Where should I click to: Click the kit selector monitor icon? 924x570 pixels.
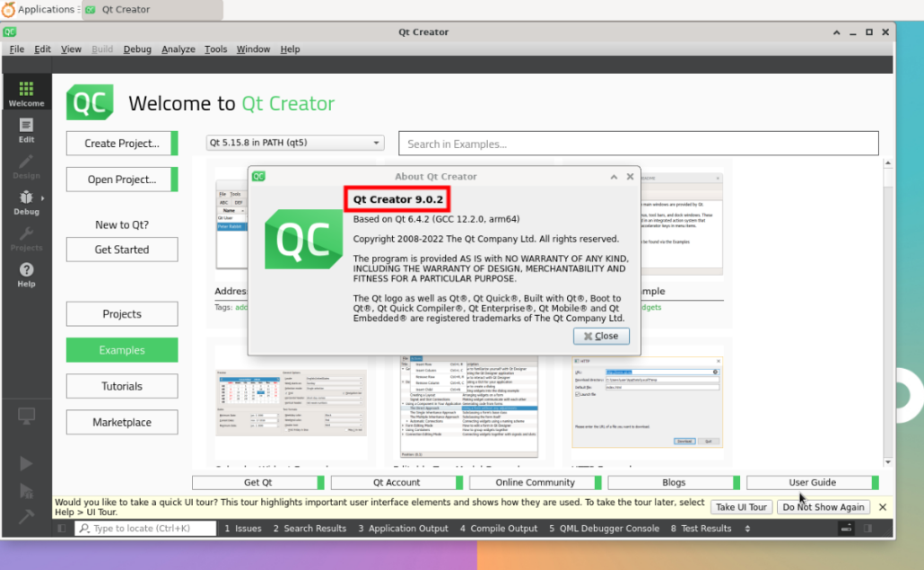click(x=26, y=416)
